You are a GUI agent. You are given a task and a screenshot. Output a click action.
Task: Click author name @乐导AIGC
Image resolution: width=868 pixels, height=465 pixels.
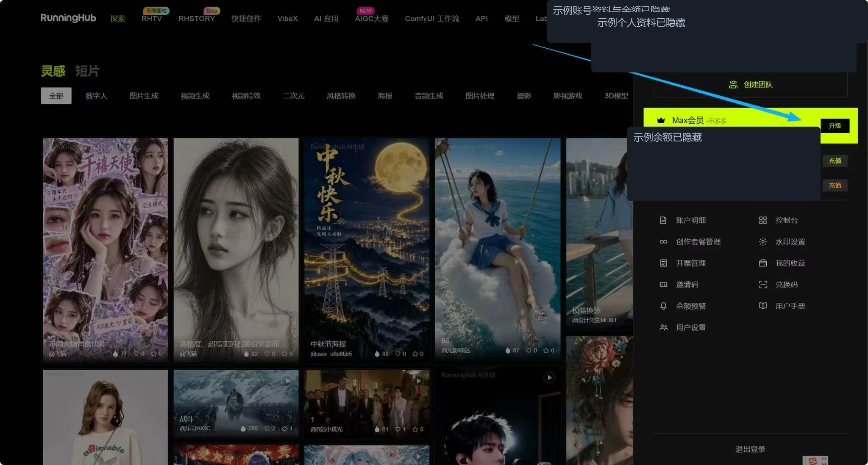pyautogui.click(x=195, y=429)
